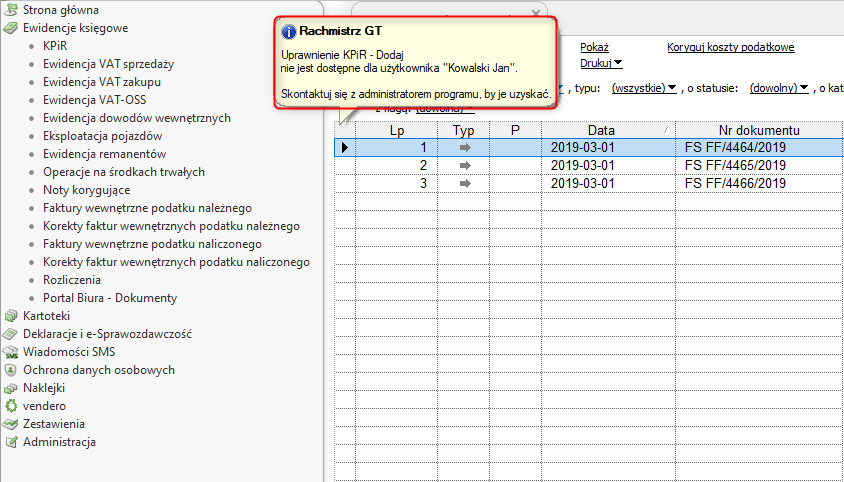Open Portal Biura - Dokumenty
Viewport: 844px width, 482px height.
(110, 298)
